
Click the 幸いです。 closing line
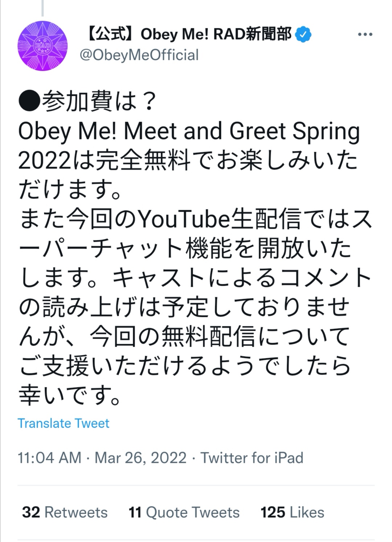70,395
